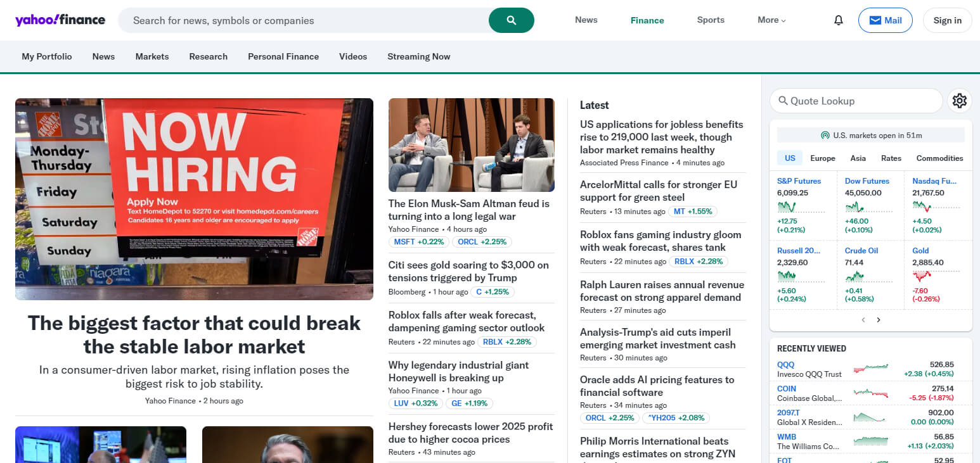Open stable labor market headline

click(194, 334)
